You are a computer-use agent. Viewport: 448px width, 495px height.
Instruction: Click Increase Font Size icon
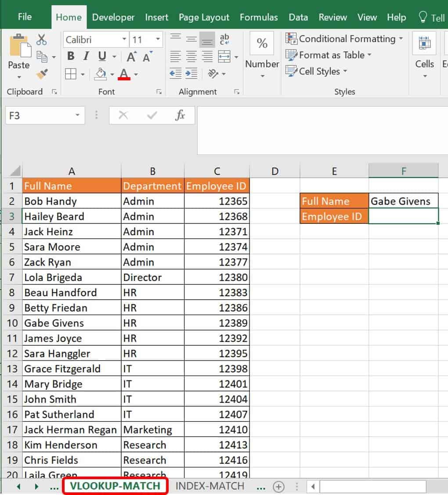coord(131,57)
